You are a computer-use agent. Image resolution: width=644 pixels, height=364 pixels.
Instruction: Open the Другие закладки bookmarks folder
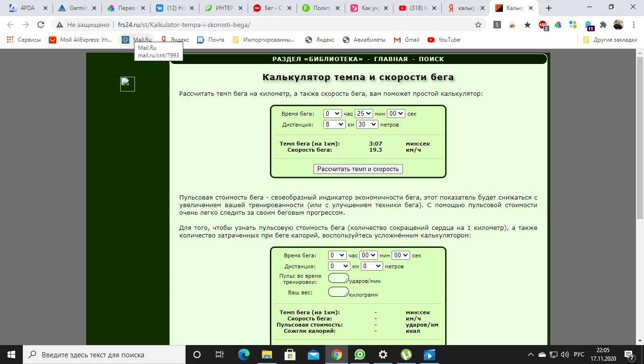click(611, 40)
